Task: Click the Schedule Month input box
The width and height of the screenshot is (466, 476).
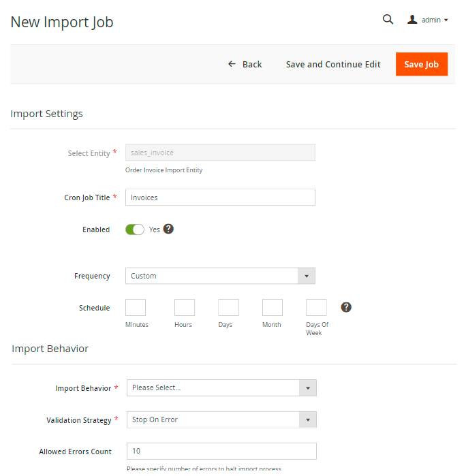Action: click(x=273, y=307)
